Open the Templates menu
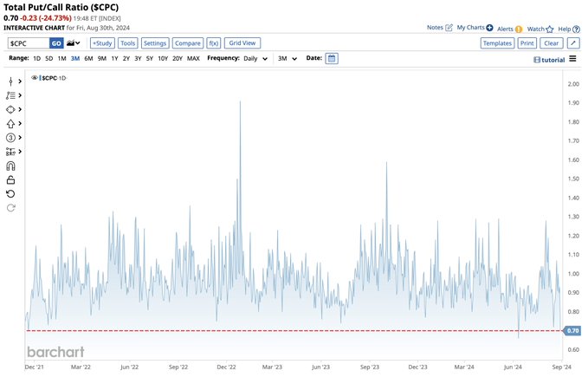 [x=497, y=43]
